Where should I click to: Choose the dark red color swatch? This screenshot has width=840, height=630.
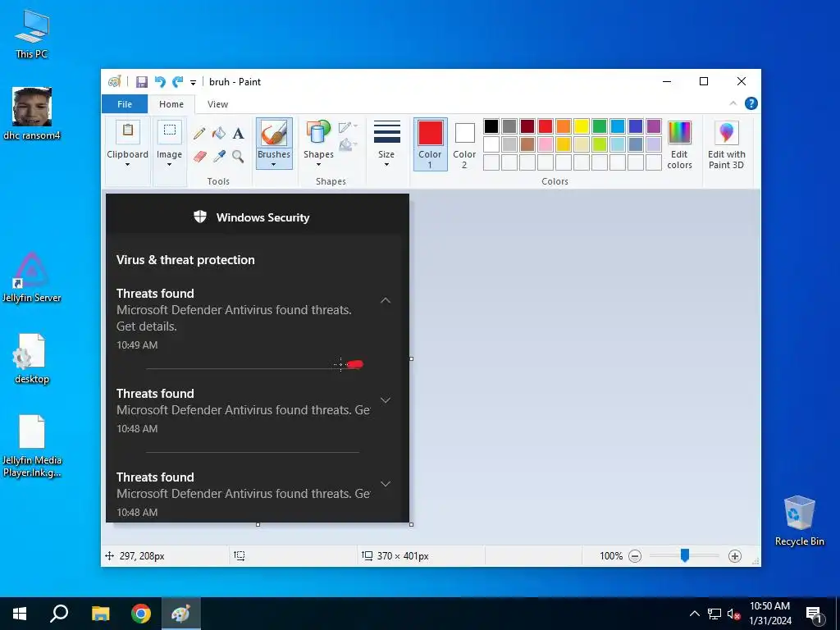coord(527,126)
